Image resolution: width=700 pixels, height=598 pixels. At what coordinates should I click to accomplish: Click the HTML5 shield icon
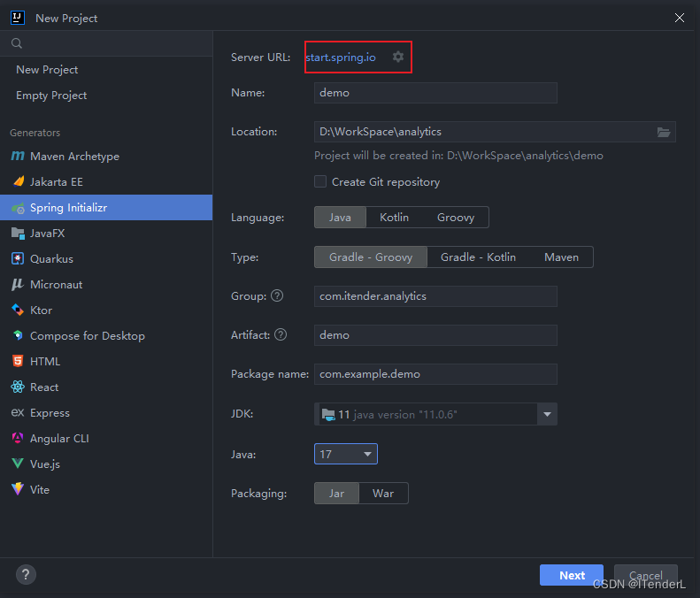point(18,361)
